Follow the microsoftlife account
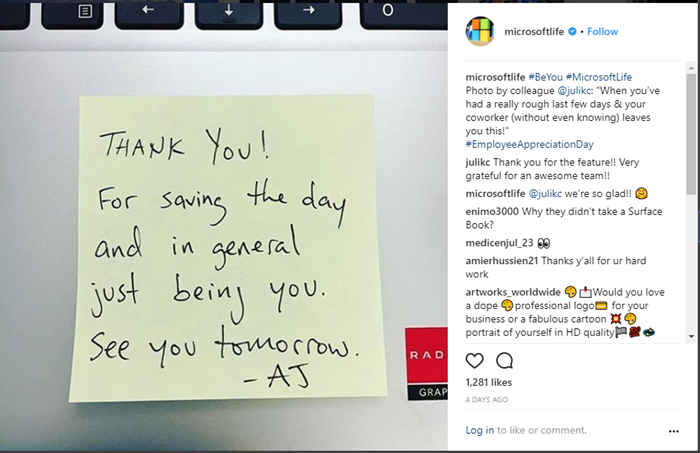The image size is (700, 453). (602, 32)
